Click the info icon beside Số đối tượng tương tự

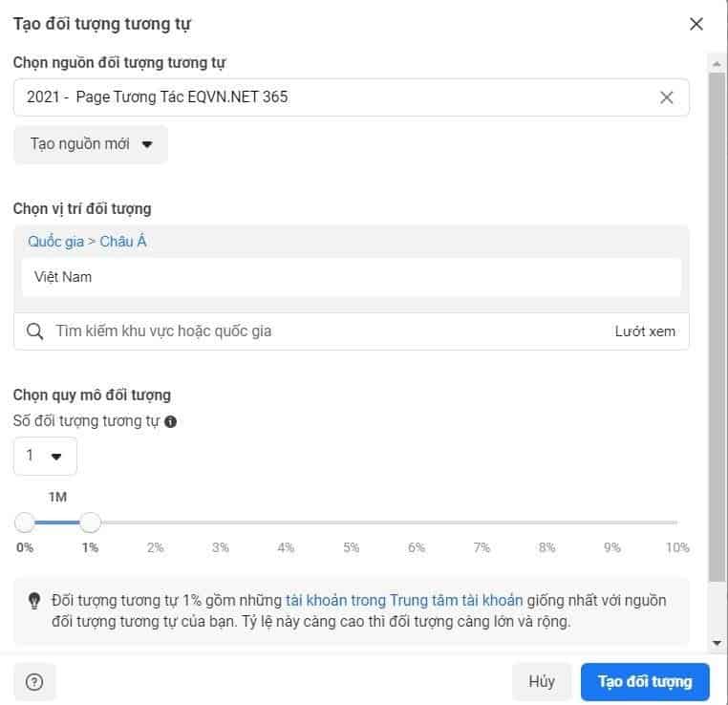point(171,421)
